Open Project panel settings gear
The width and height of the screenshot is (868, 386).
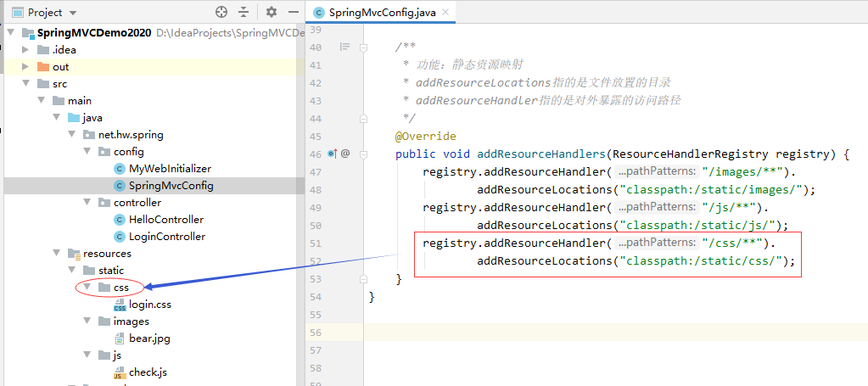(272, 12)
